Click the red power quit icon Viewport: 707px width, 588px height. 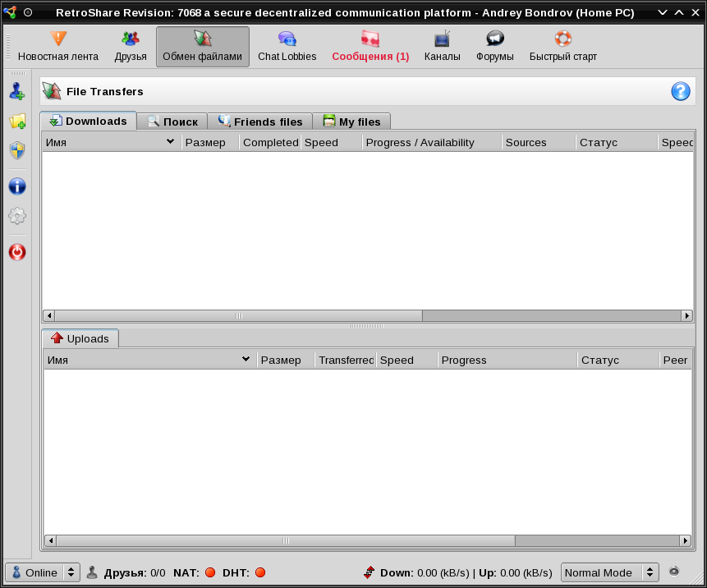point(17,252)
